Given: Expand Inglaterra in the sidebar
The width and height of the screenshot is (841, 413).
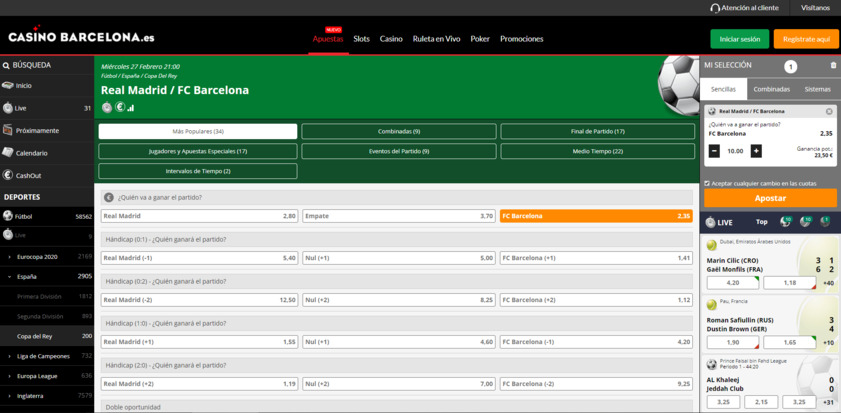Looking at the screenshot, I should pyautogui.click(x=47, y=396).
